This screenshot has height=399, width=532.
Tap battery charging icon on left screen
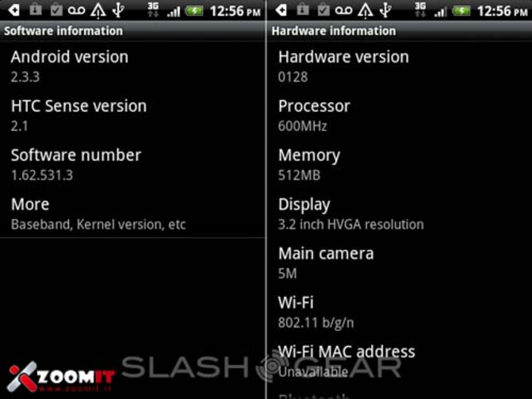tap(194, 11)
